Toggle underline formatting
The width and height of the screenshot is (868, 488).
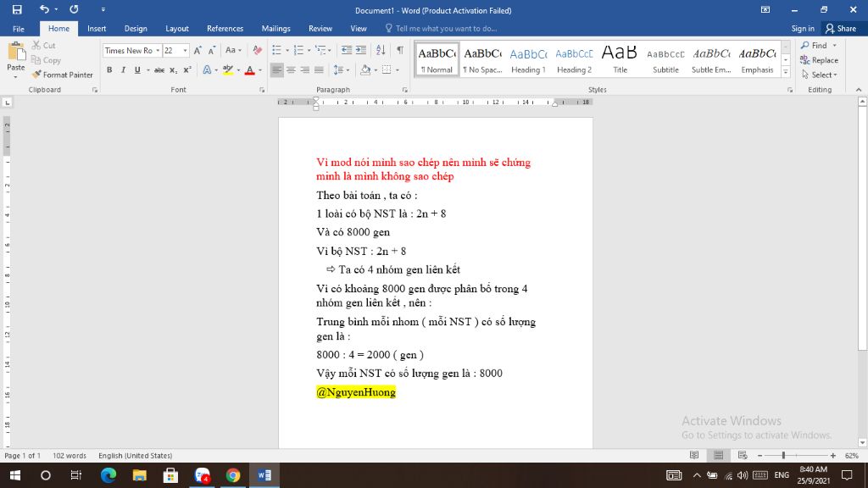click(x=137, y=69)
